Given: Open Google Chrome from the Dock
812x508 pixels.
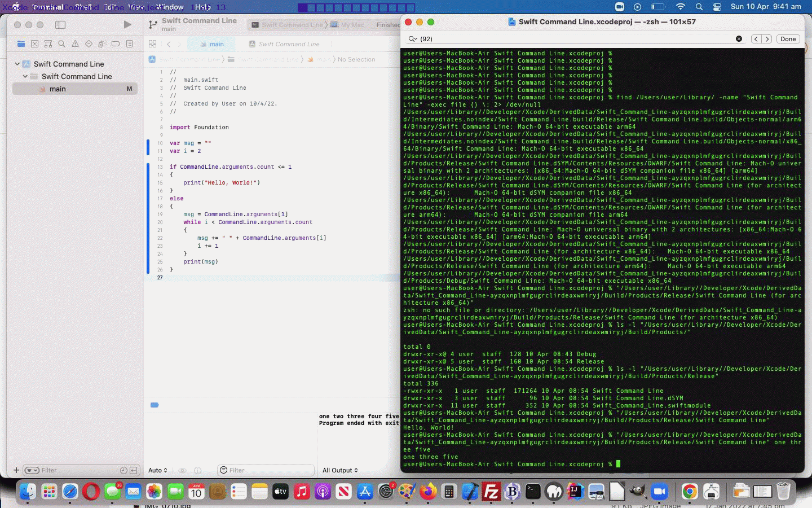Looking at the screenshot, I should [x=690, y=492].
